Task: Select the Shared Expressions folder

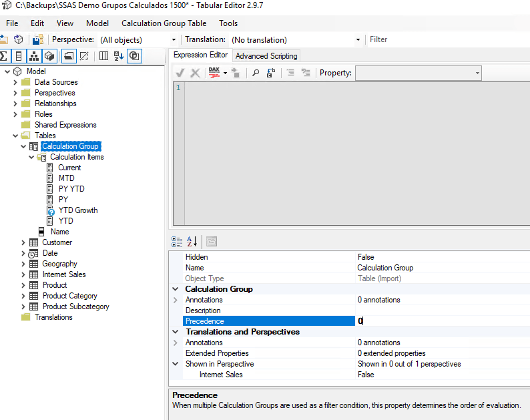Action: click(65, 125)
